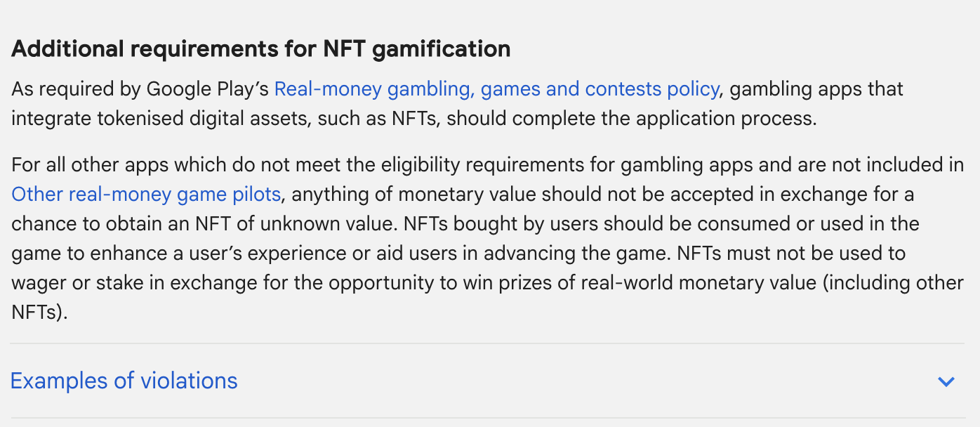Click the Additional requirements for NFT gamification heading
The image size is (980, 427).
(260, 49)
